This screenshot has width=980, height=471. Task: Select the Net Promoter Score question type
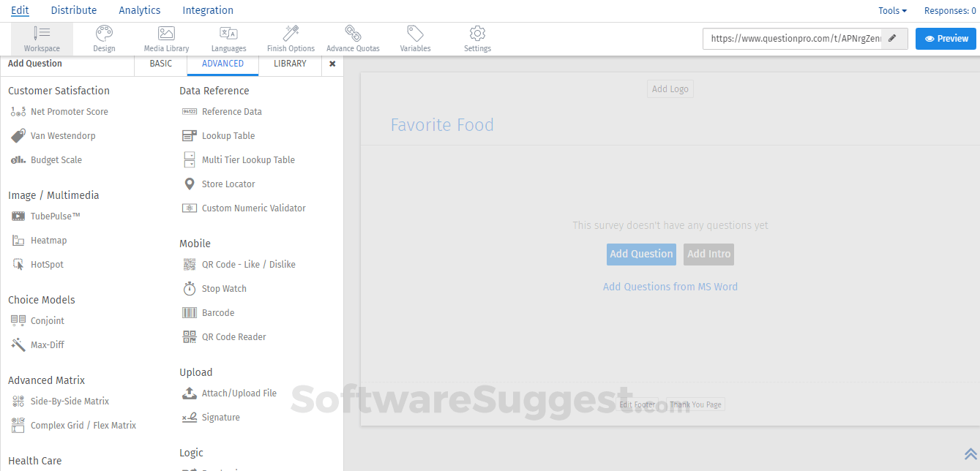tap(69, 112)
